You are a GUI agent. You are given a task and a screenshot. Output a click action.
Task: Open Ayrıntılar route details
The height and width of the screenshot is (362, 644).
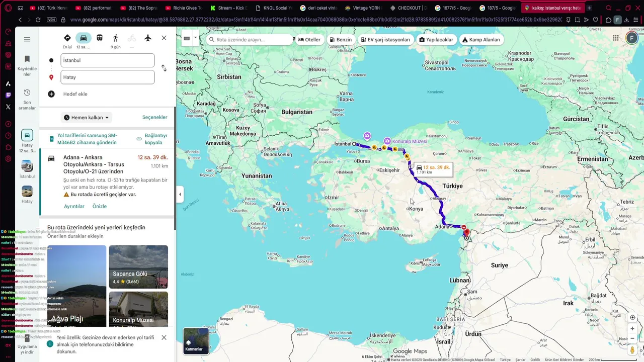pos(74,206)
